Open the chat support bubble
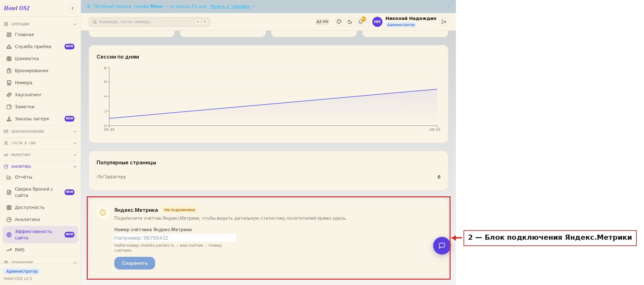 442,246
